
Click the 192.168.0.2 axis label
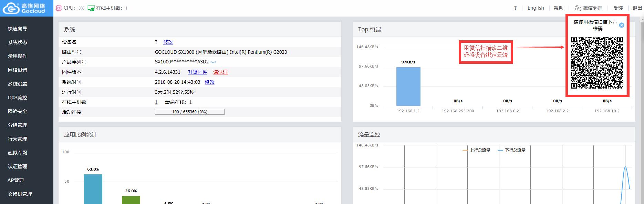point(508,111)
